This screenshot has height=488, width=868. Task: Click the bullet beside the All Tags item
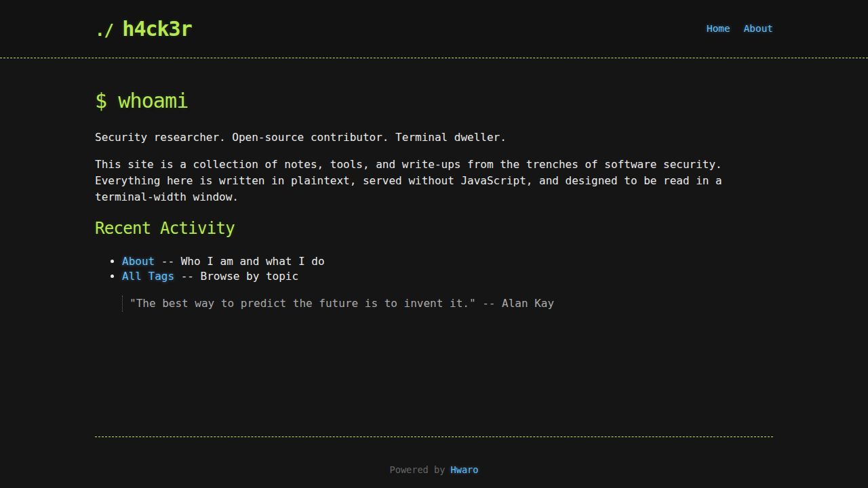(x=113, y=277)
